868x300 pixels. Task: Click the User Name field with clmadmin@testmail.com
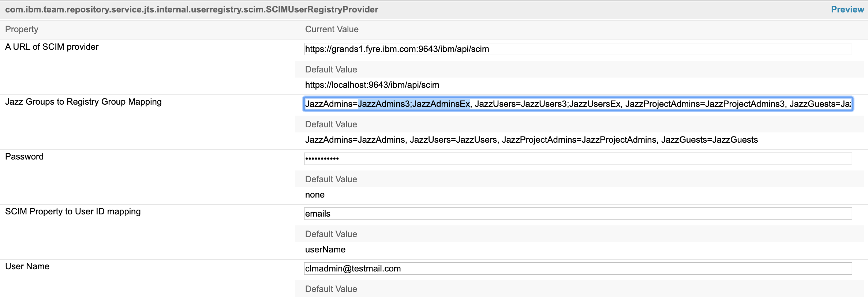coord(578,269)
